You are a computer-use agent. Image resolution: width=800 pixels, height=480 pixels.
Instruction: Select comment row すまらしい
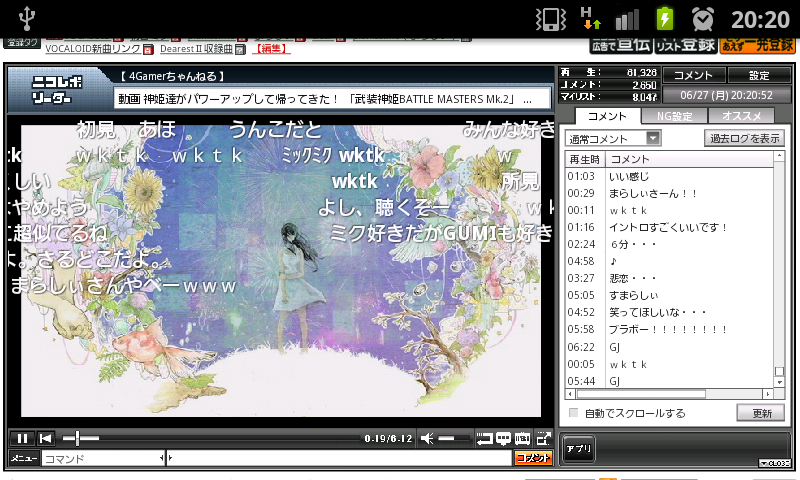tap(669, 295)
